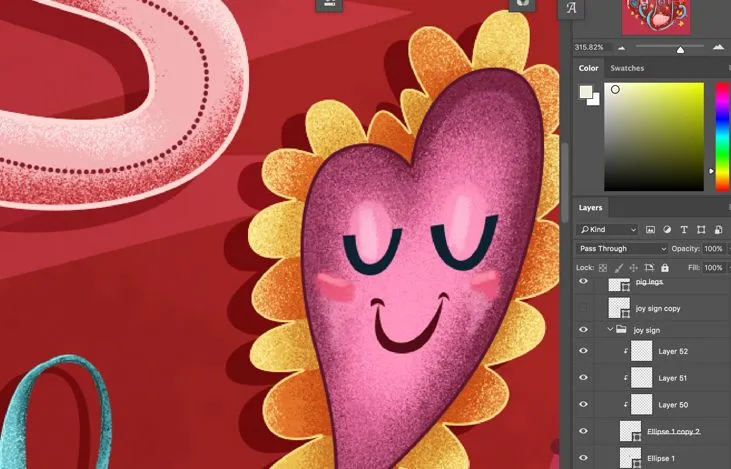Filter layers by shape layers icon

coord(701,229)
